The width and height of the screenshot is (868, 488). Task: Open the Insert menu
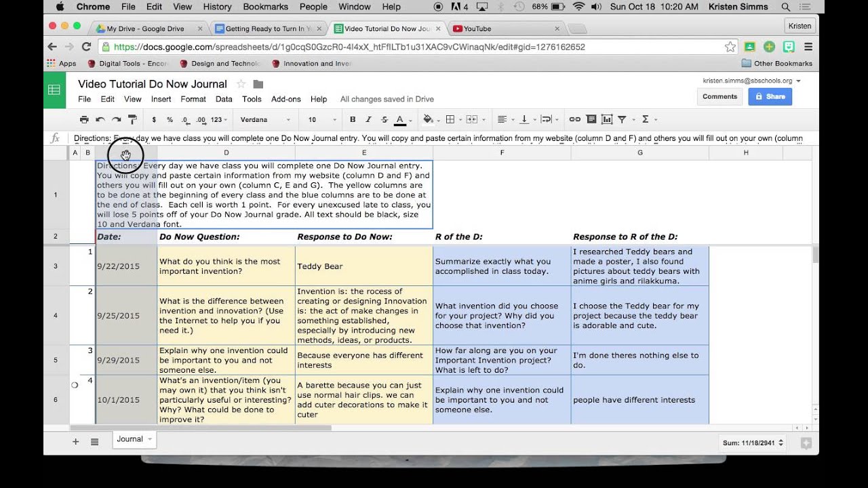[x=161, y=99]
